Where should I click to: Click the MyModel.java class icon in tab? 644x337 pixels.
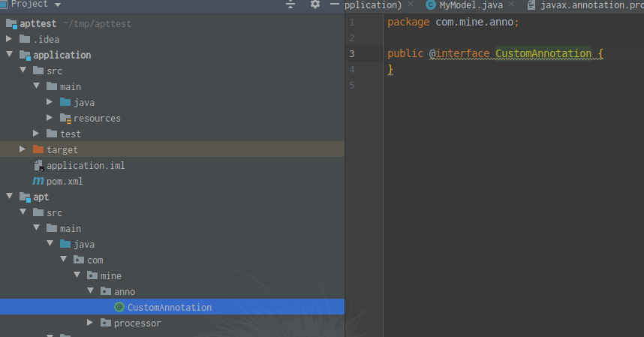click(x=430, y=5)
